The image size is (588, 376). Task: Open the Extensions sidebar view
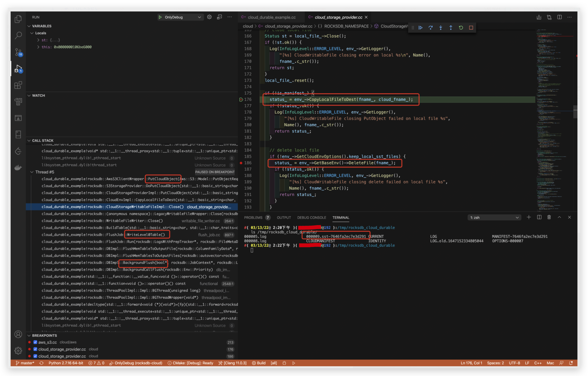click(x=18, y=85)
